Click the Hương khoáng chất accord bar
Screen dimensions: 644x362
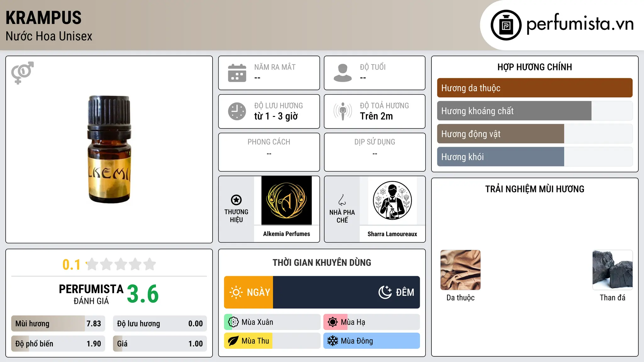point(535,111)
